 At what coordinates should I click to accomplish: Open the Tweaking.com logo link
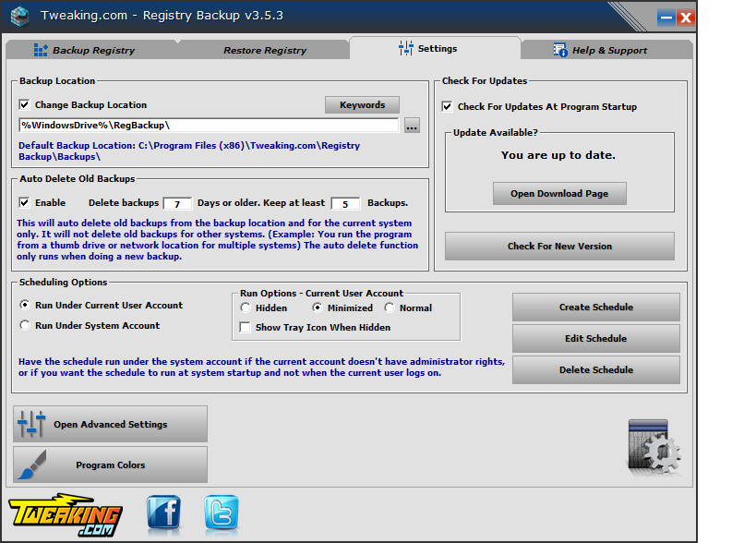pyautogui.click(x=66, y=514)
